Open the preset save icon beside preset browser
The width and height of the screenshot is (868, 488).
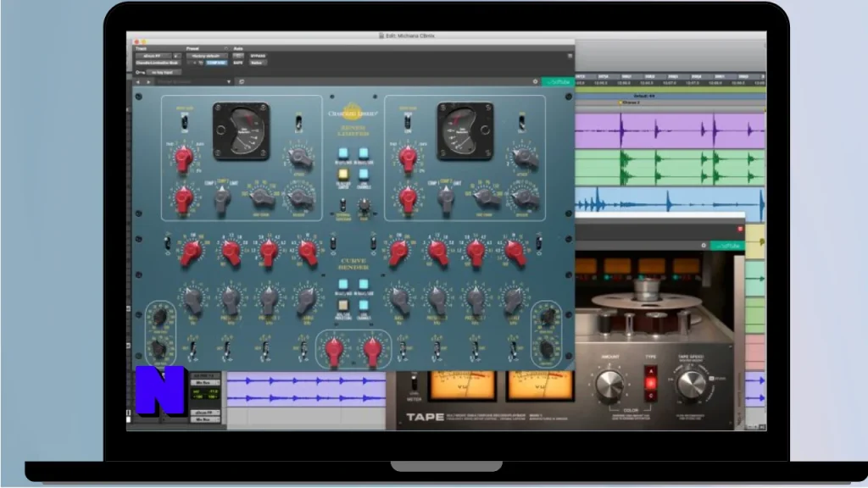[x=242, y=82]
